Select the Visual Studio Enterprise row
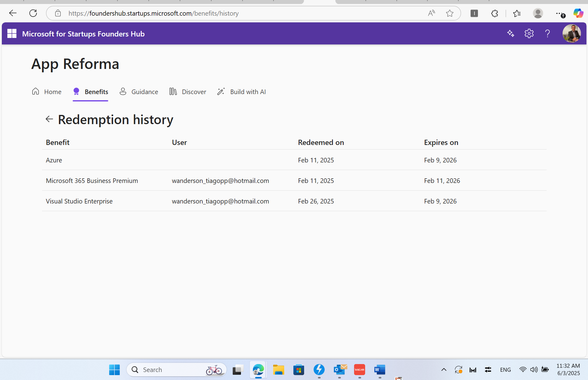This screenshot has width=588, height=380. click(x=294, y=201)
